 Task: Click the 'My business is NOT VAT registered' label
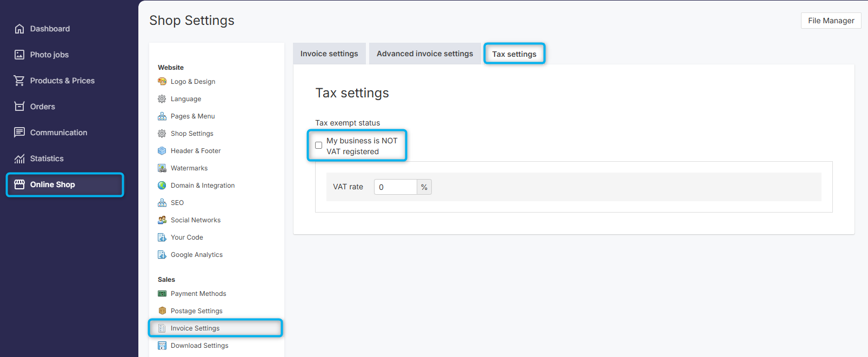click(x=362, y=146)
